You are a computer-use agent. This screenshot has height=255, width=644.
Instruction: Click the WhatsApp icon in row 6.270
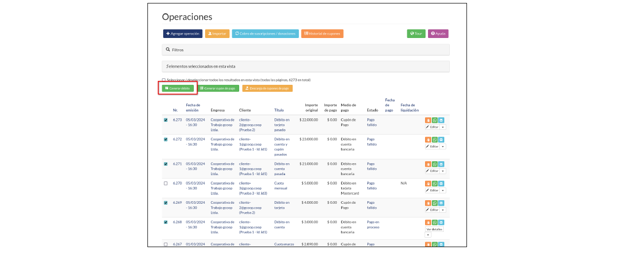[x=435, y=183]
